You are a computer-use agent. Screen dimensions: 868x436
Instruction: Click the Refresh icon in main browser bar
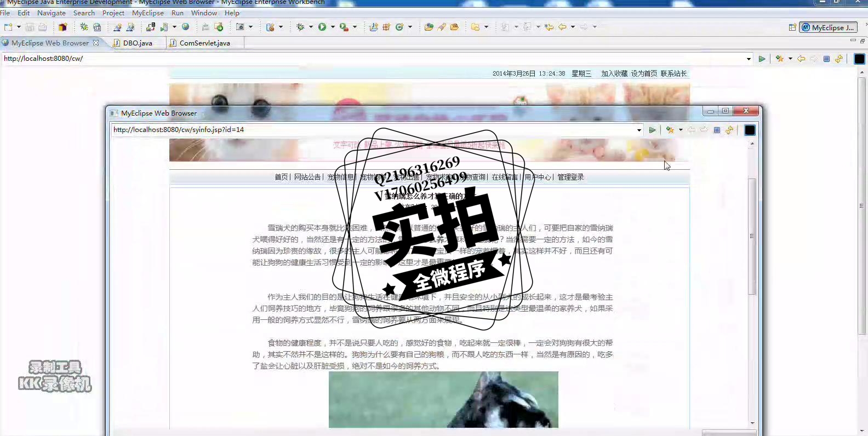pos(839,59)
